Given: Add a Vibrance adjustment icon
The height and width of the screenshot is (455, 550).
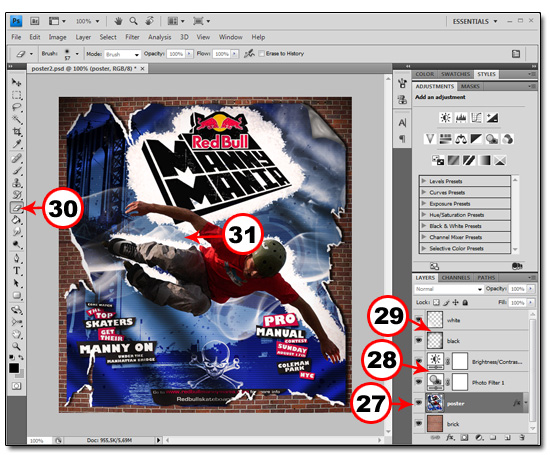Looking at the screenshot, I should (x=430, y=139).
